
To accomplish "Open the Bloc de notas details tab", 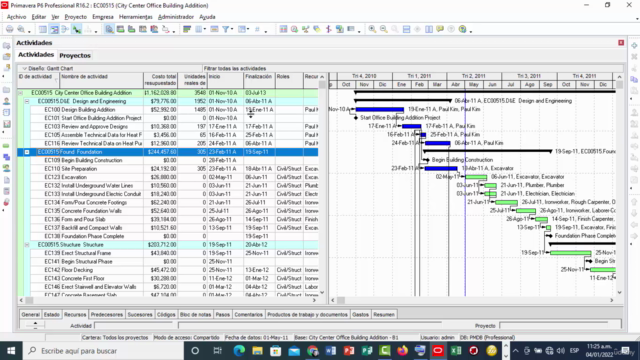I will pos(196,314).
